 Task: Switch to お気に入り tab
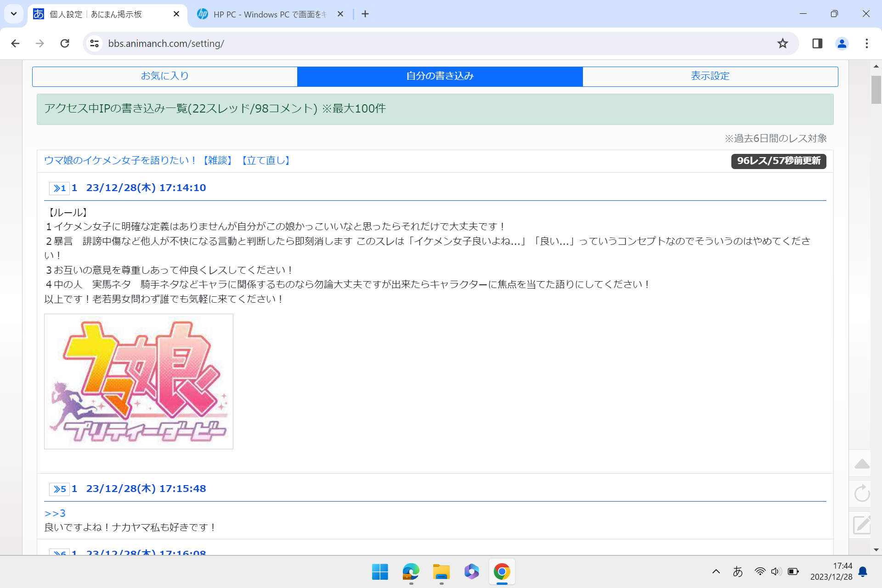tap(164, 76)
